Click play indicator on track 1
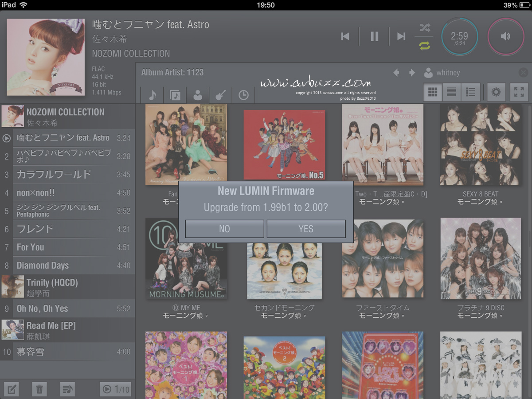Image resolution: width=532 pixels, height=399 pixels. 7,138
